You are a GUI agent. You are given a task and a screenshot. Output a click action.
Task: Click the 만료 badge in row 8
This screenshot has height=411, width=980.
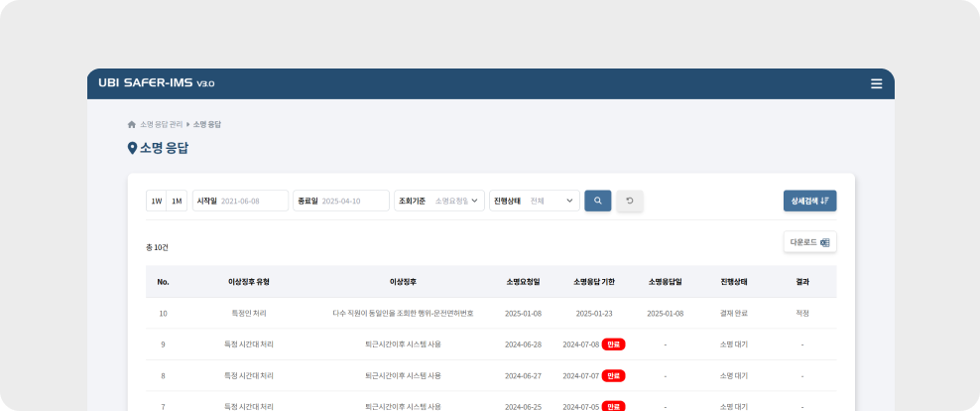[614, 375]
